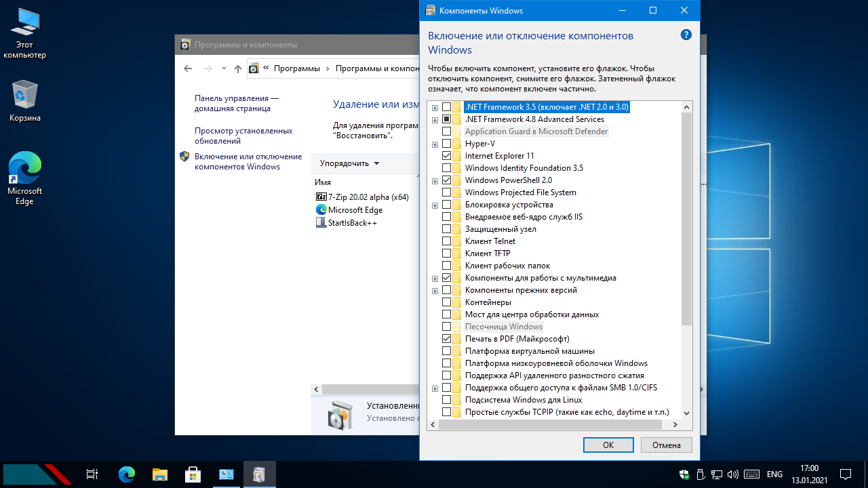The height and width of the screenshot is (488, 868).
Task: Open Панель управления — домашняя страница link
Action: (x=237, y=103)
